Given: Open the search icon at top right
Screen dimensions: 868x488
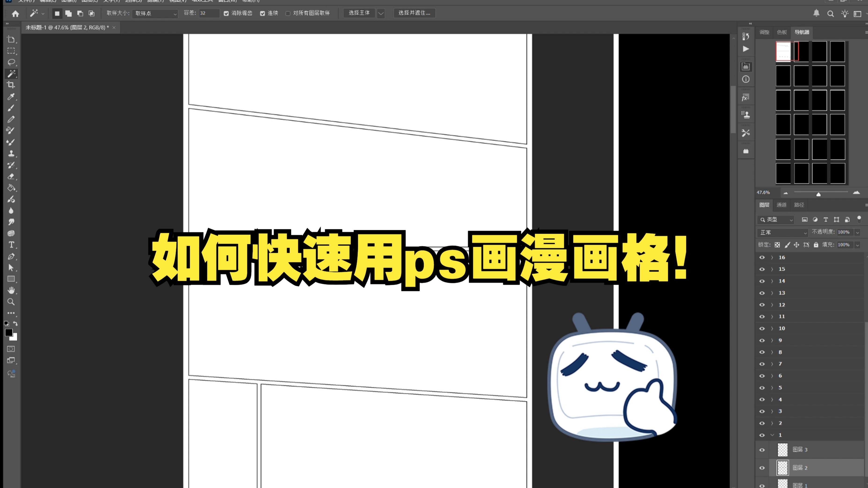Looking at the screenshot, I should pos(830,14).
